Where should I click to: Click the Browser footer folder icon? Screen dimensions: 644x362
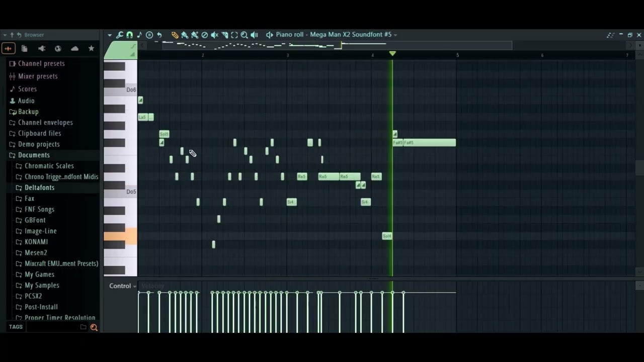point(84,327)
